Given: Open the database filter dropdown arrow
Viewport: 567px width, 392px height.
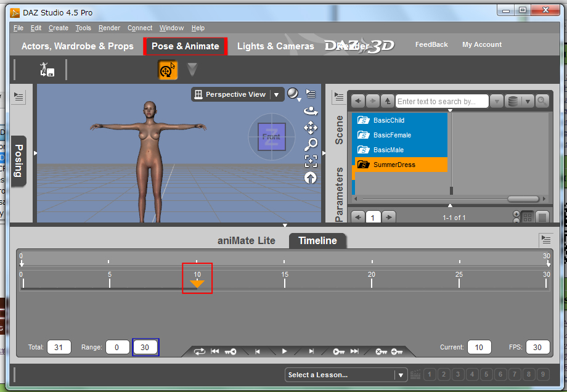Looking at the screenshot, I should coord(528,102).
